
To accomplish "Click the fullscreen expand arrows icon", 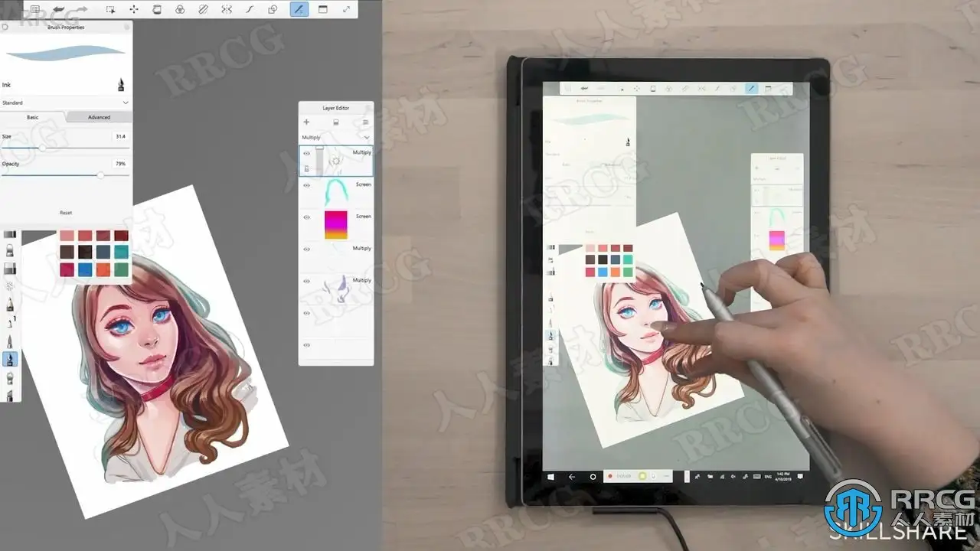I will pyautogui.click(x=346, y=9).
